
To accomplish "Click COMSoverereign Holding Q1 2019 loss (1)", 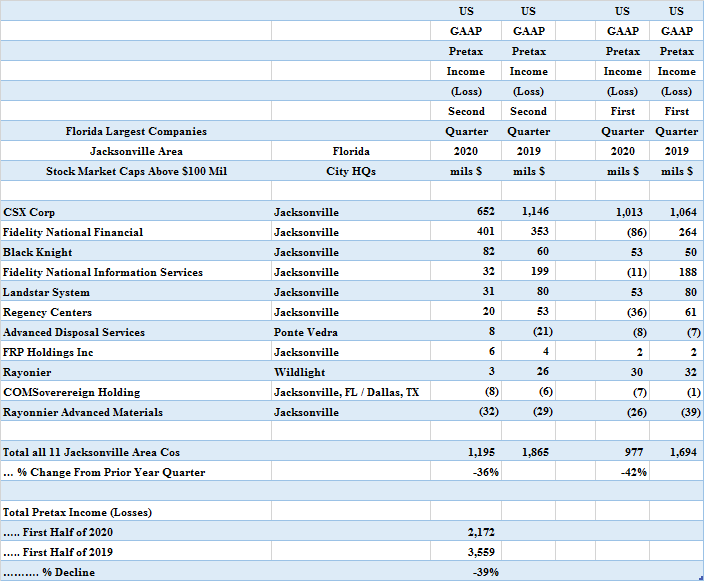I will 694,392.
